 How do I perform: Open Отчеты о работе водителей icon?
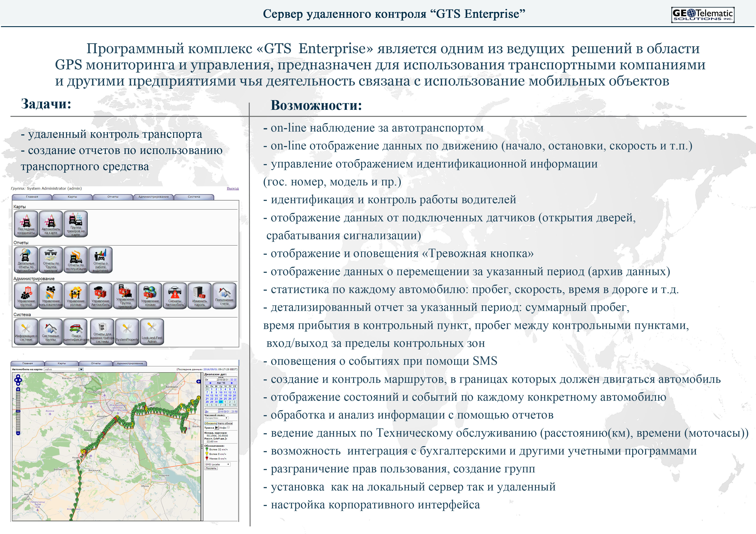tap(100, 260)
